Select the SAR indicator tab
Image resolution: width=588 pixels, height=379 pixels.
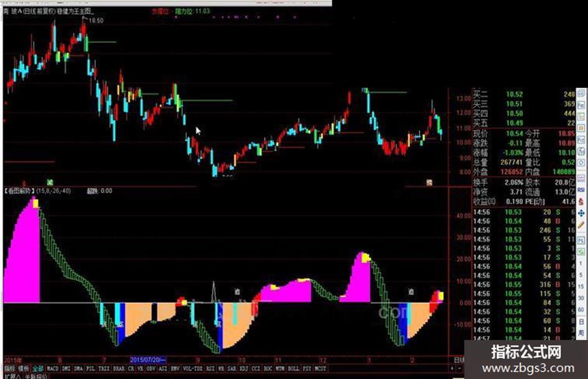(231, 369)
